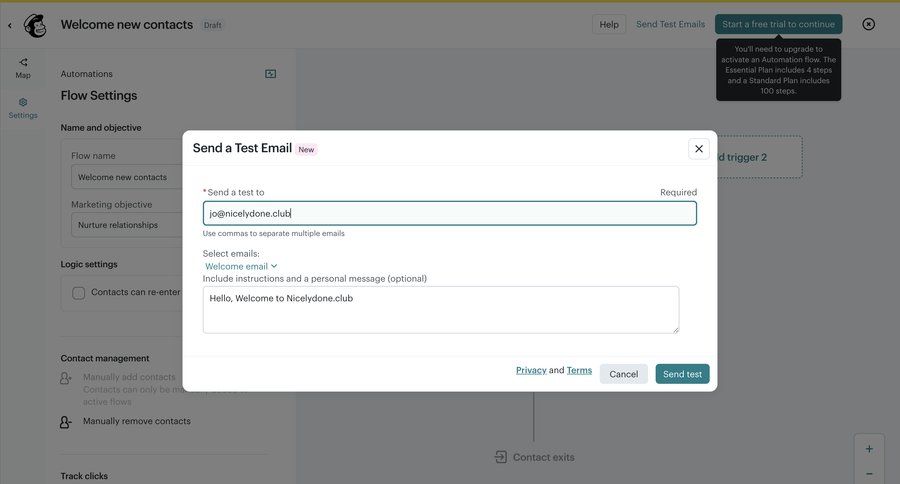This screenshot has width=900, height=484.
Task: Open the Map view in sidebar
Action: [x=23, y=68]
